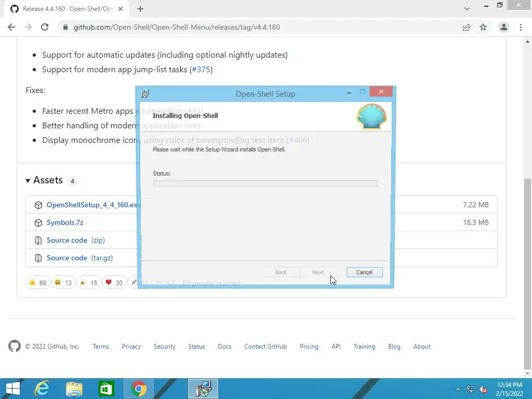Open footer Privacy link
The image size is (532, 399).
pos(131,347)
